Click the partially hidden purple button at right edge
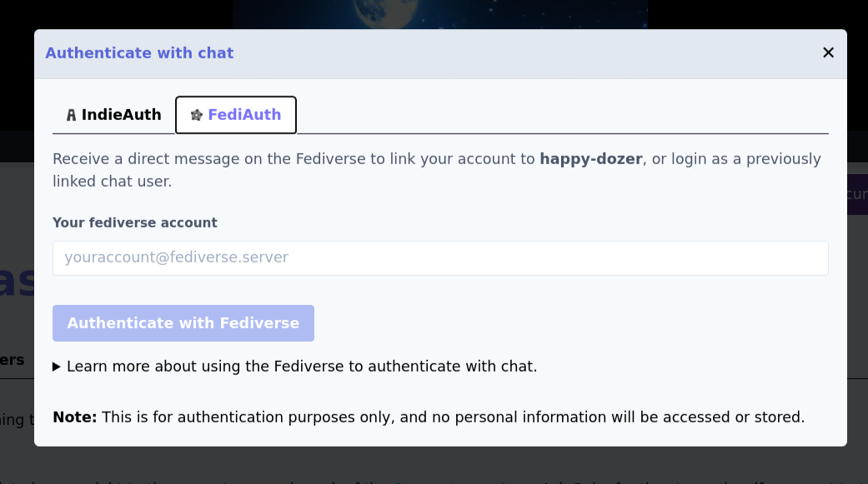Screen dimensions: 868x484 click(x=857, y=195)
